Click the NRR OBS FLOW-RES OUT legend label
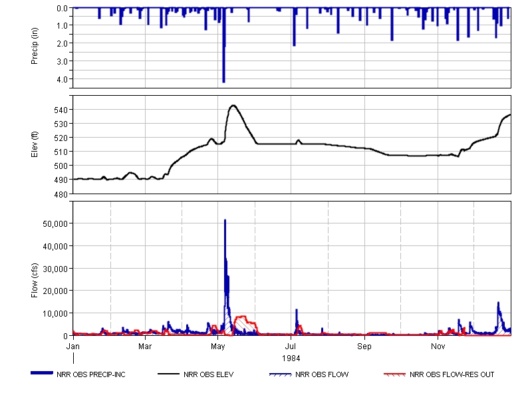Image resolution: width=532 pixels, height=417 pixels. pyautogui.click(x=452, y=374)
